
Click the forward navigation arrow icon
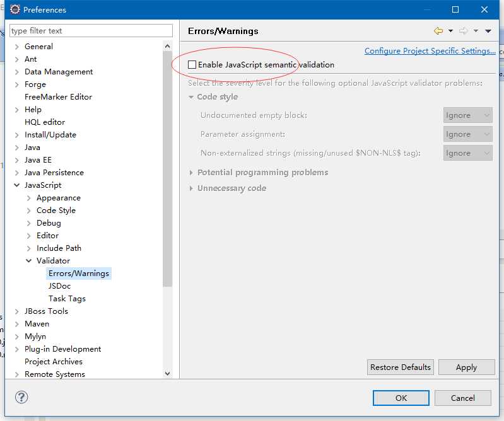click(463, 31)
